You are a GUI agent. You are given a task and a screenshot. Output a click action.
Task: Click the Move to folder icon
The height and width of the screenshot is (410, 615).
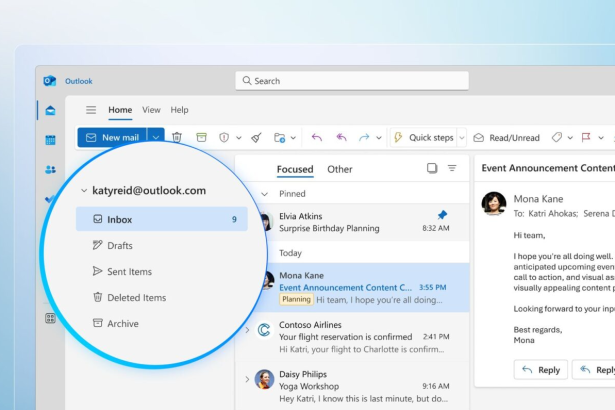(x=280, y=137)
